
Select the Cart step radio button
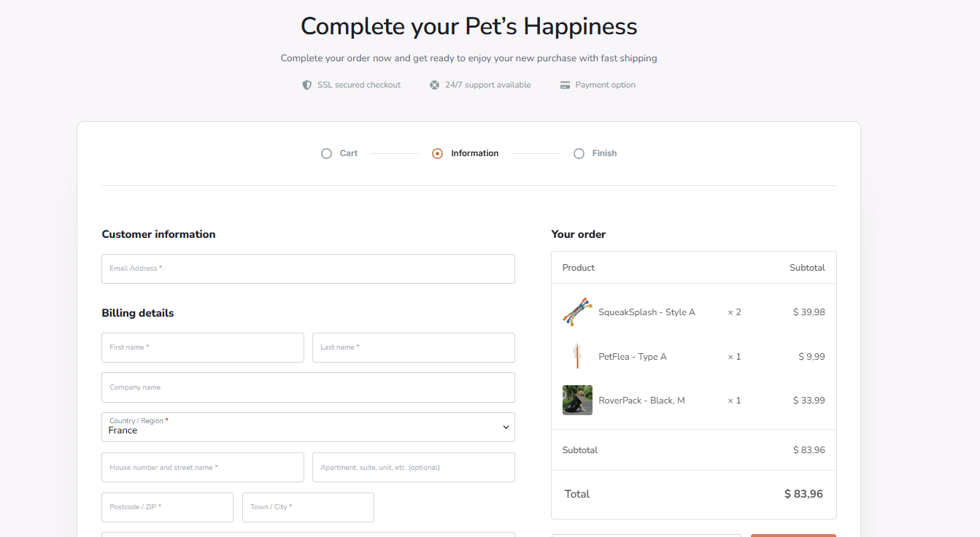coord(326,153)
